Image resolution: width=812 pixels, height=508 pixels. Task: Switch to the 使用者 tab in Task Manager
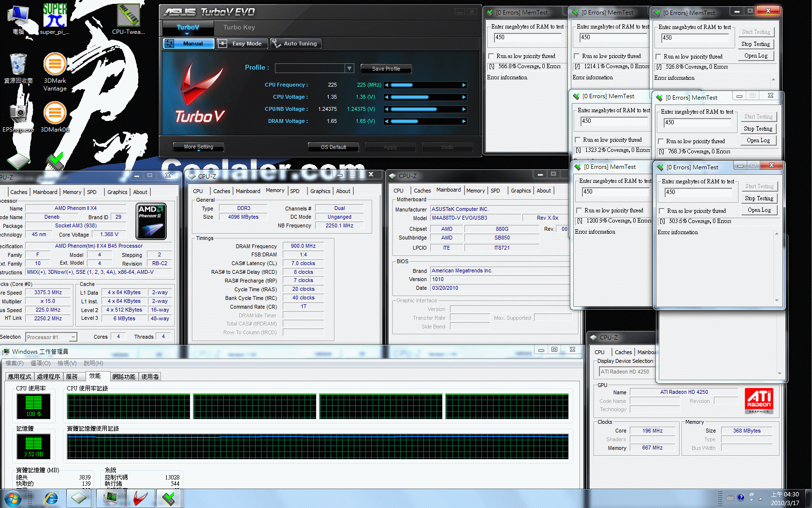[150, 376]
